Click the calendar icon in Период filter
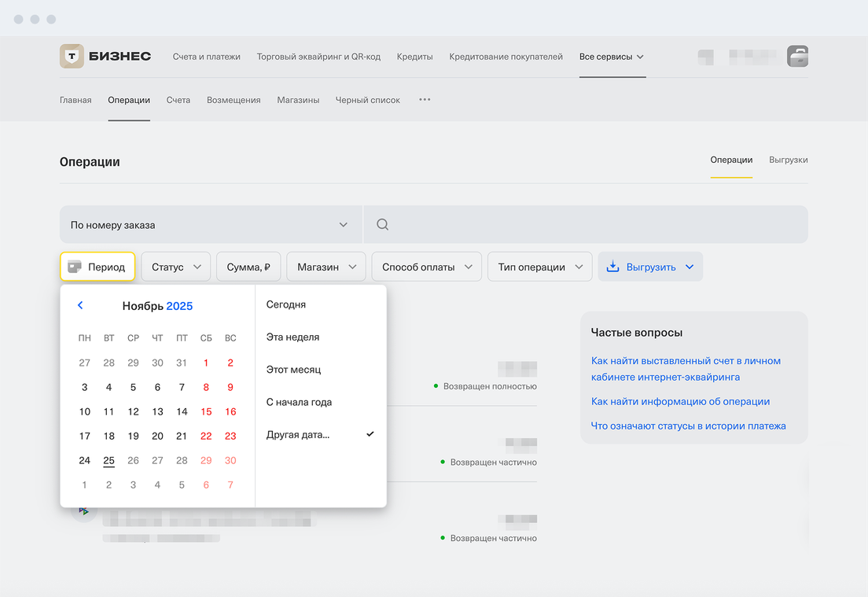The image size is (868, 597). click(75, 267)
